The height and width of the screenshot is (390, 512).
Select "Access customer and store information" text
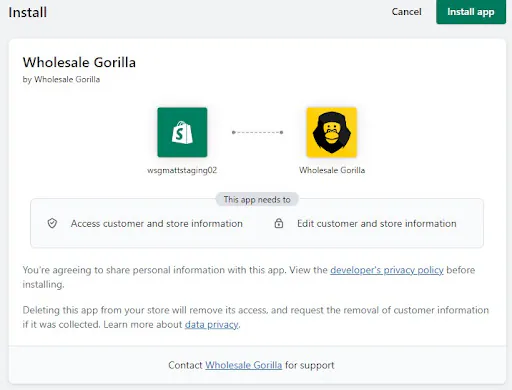(x=157, y=223)
